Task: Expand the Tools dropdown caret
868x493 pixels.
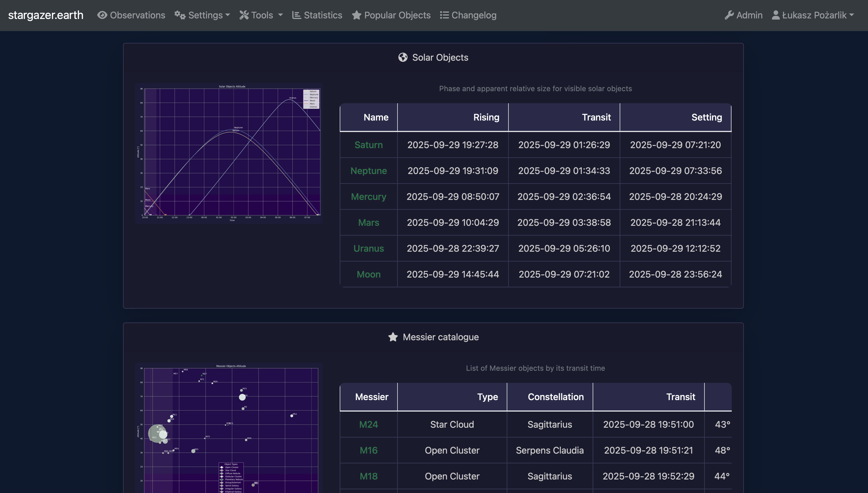Action: click(281, 15)
